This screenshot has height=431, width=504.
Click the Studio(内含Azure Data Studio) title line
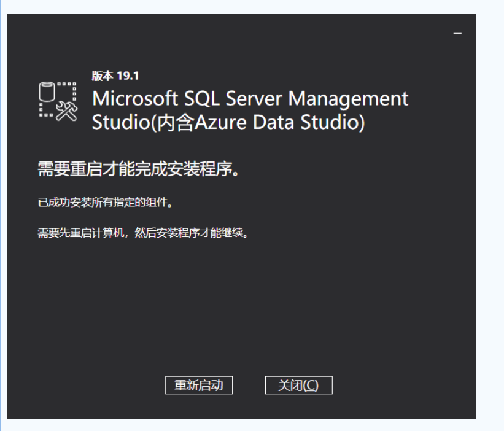coord(228,122)
